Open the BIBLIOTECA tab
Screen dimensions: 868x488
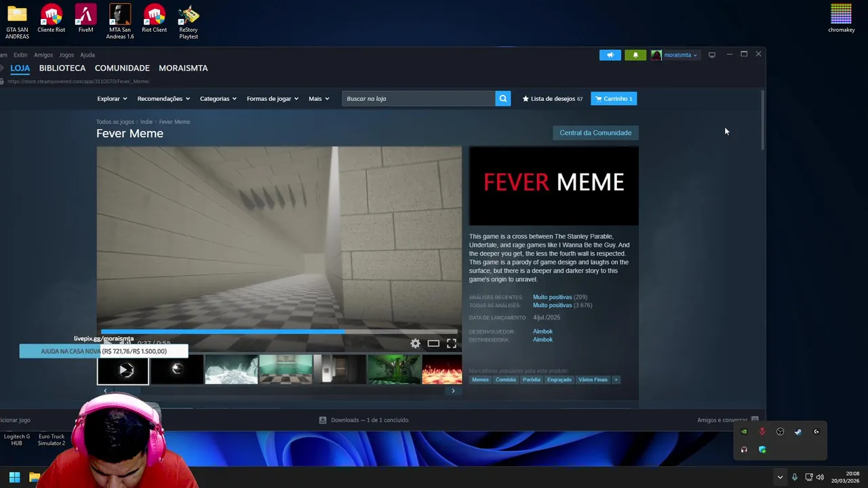tap(62, 68)
